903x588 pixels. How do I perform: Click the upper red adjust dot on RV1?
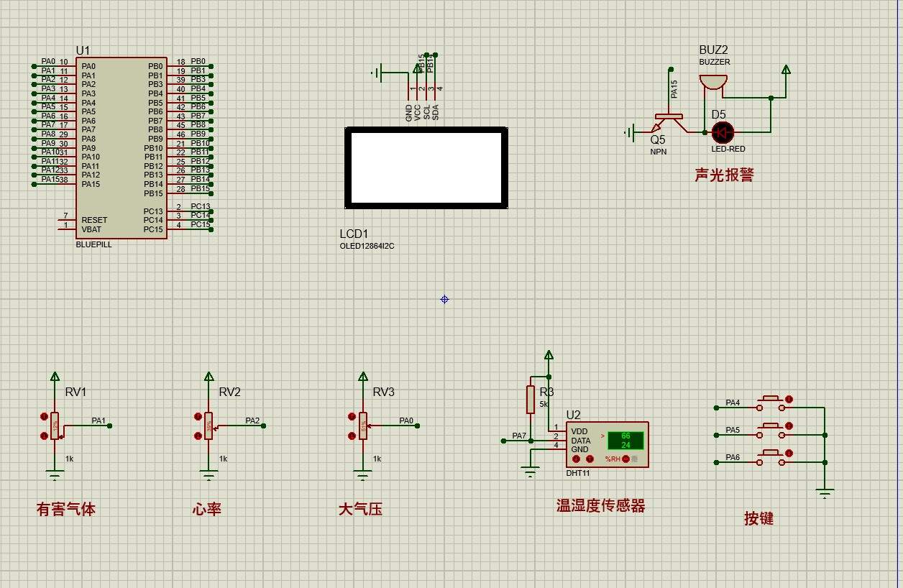45,416
